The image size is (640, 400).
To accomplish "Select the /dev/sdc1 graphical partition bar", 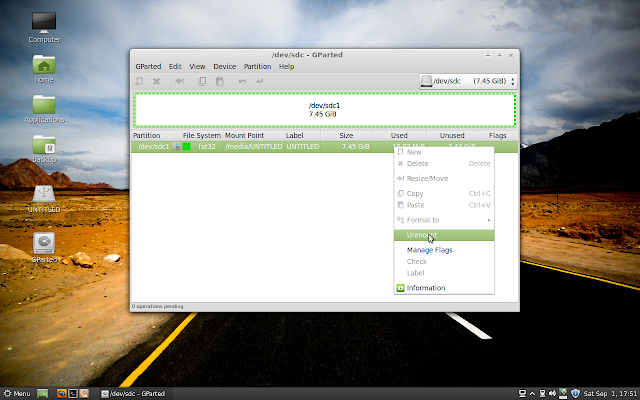I will 324,110.
